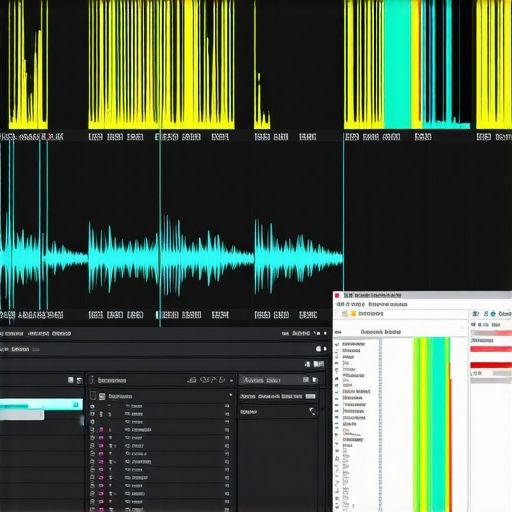Click the light gray bar beneath the cyan clip

(22, 415)
